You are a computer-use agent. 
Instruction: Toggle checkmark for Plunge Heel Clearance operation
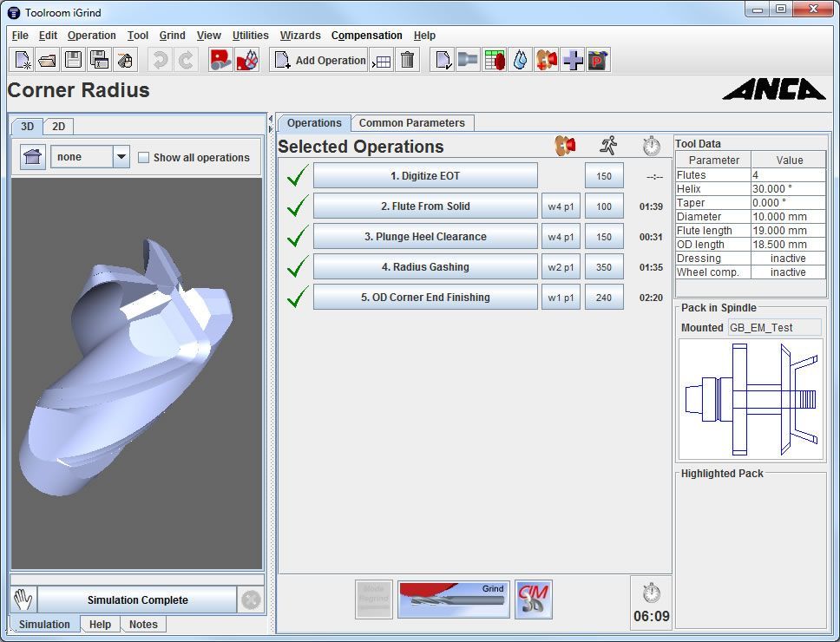click(x=298, y=236)
